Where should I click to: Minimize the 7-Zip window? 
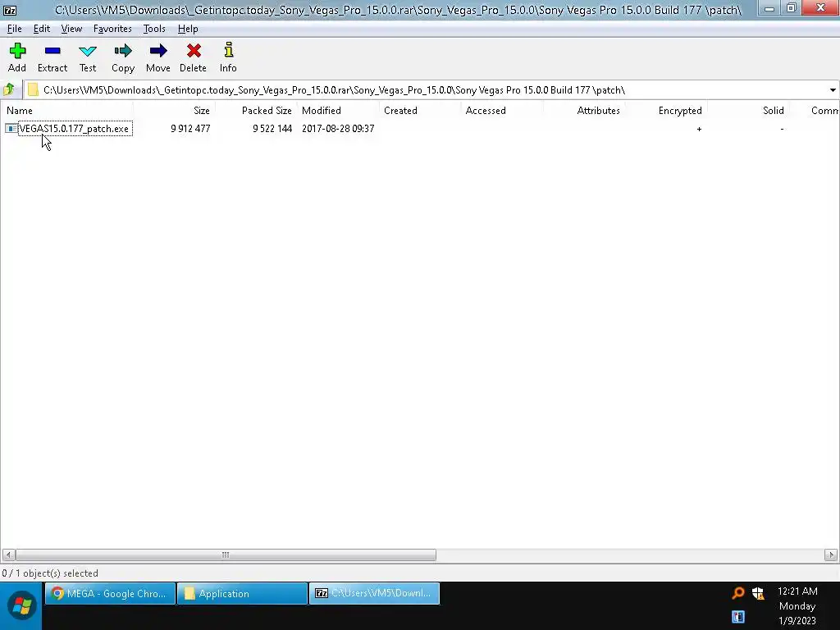pos(769,8)
